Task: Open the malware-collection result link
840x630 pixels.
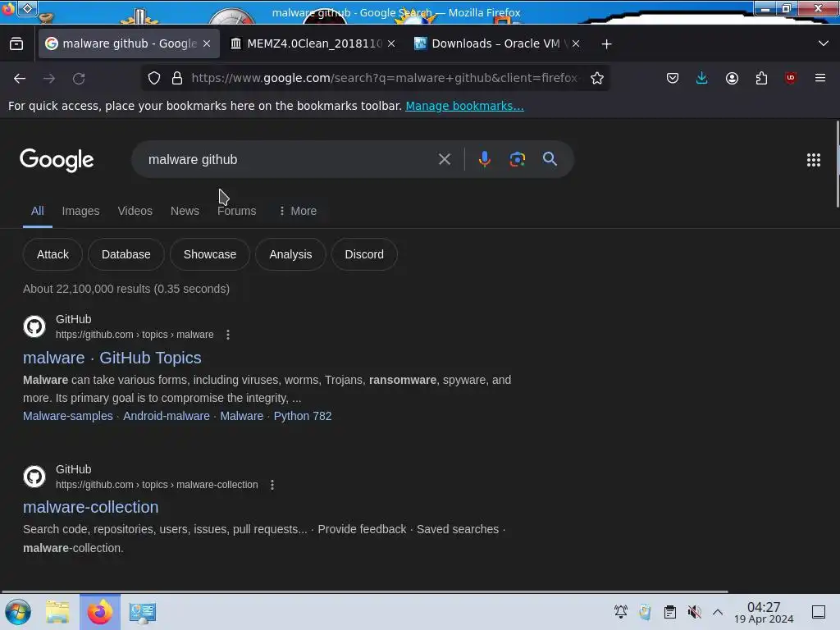Action: 90,507
